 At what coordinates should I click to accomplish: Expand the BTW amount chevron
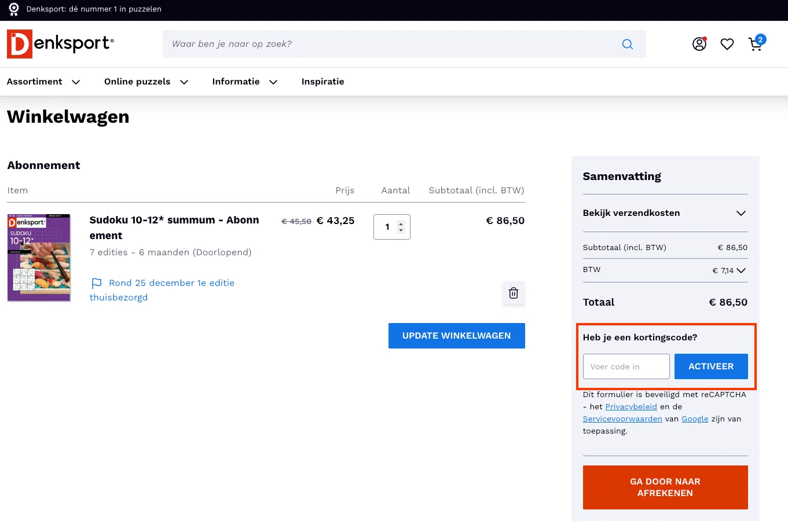pos(741,270)
